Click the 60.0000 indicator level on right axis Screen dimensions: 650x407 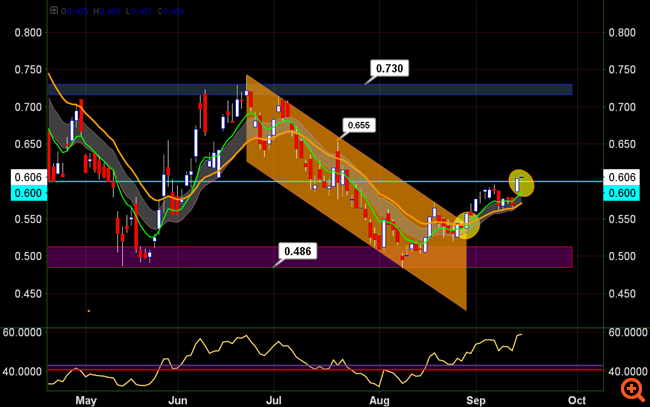pyautogui.click(x=627, y=331)
